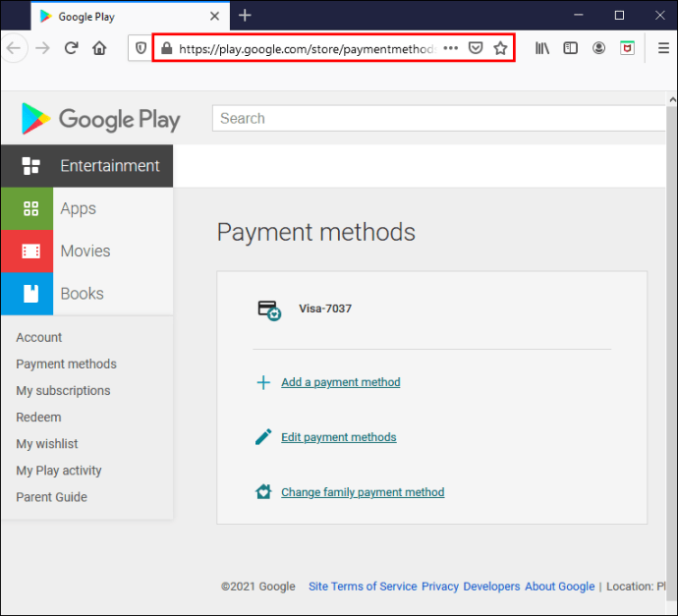Click the pencil edit icon

click(263, 437)
